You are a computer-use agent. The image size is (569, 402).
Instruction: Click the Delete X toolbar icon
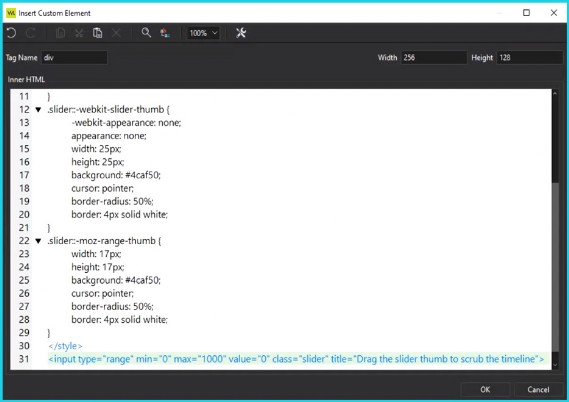[116, 33]
